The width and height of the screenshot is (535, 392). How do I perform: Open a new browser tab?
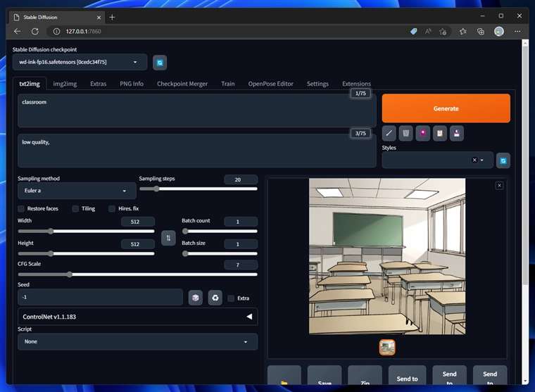112,17
